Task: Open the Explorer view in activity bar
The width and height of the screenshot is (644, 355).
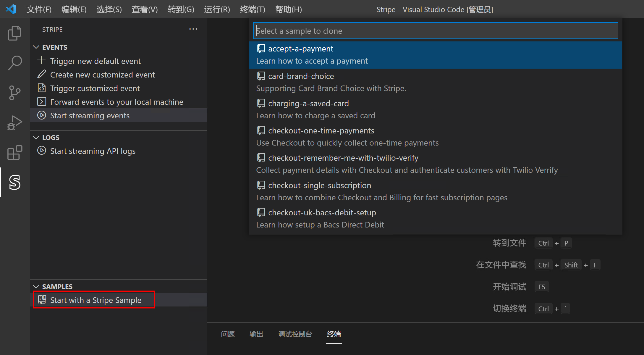Action: pyautogui.click(x=14, y=33)
